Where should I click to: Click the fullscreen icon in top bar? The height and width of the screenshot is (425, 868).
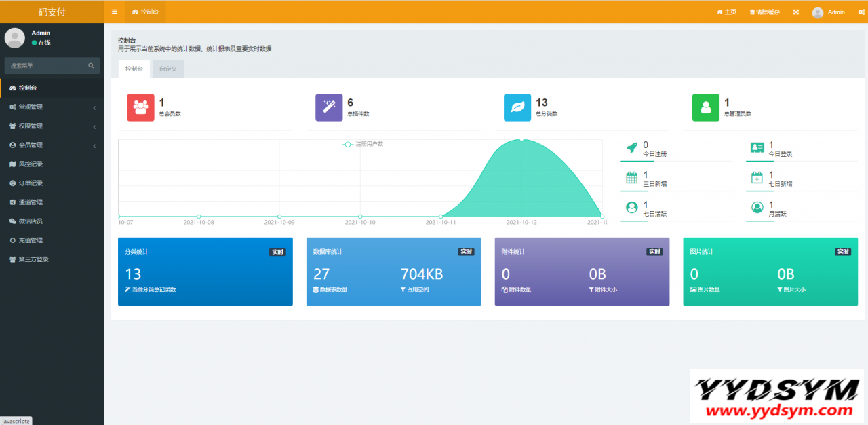point(795,12)
